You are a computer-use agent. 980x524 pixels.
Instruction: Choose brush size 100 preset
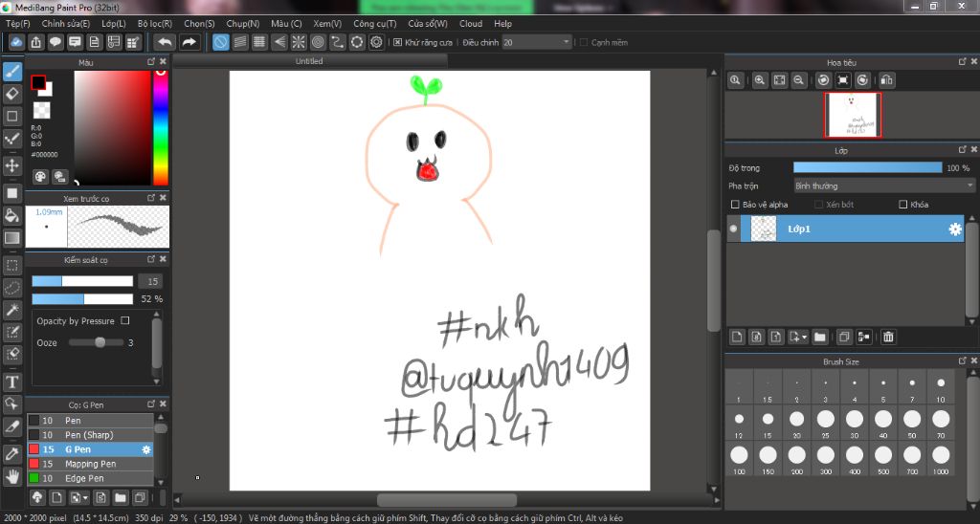tap(740, 458)
